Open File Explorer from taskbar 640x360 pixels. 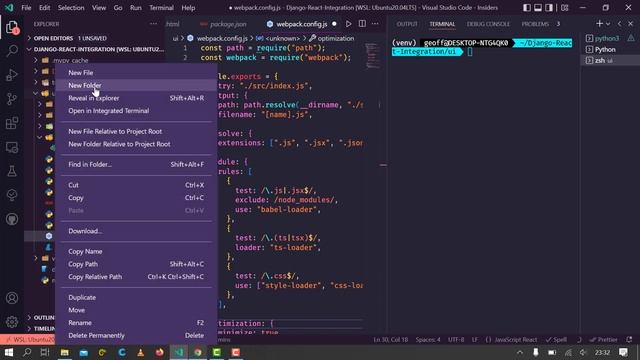tap(64, 352)
